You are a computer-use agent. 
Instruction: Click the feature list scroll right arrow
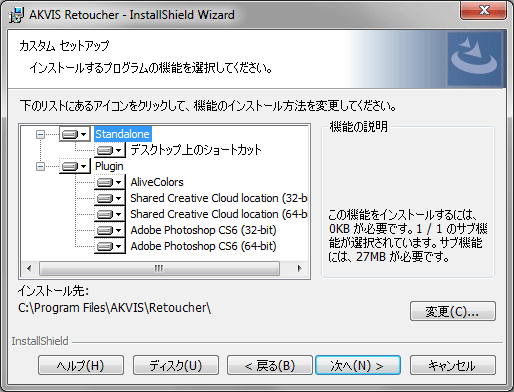point(299,268)
